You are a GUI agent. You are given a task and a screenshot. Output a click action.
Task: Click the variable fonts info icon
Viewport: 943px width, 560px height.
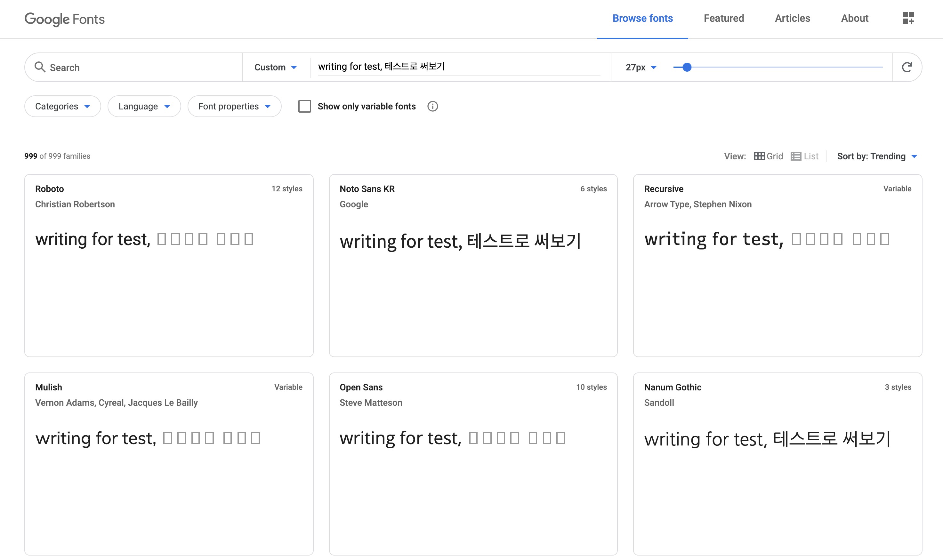pos(432,107)
